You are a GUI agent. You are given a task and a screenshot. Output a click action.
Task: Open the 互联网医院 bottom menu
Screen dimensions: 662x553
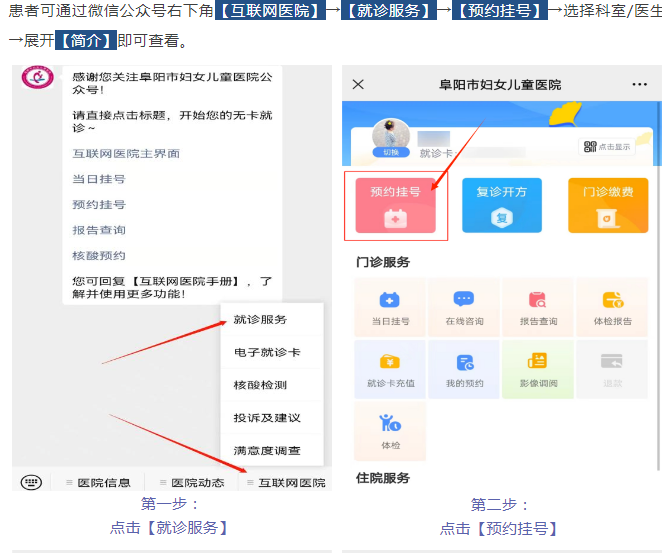(x=285, y=483)
